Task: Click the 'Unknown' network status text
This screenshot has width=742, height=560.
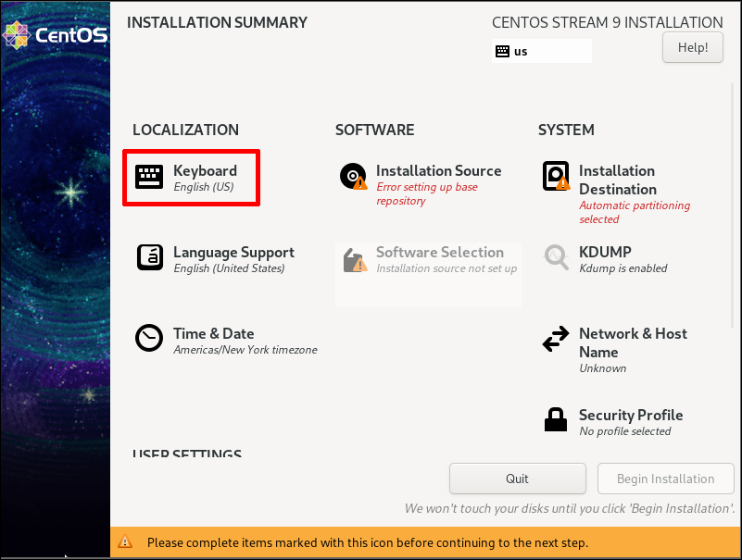Action: pos(603,368)
